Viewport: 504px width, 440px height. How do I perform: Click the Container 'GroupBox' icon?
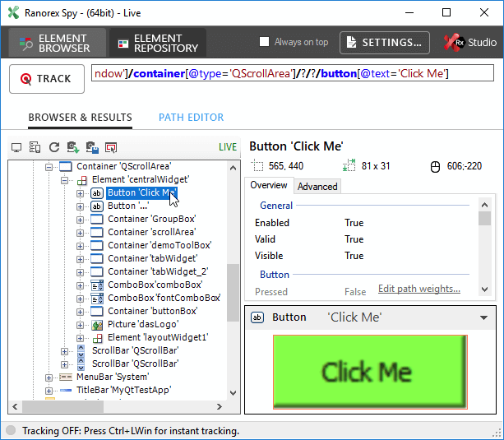coord(97,220)
